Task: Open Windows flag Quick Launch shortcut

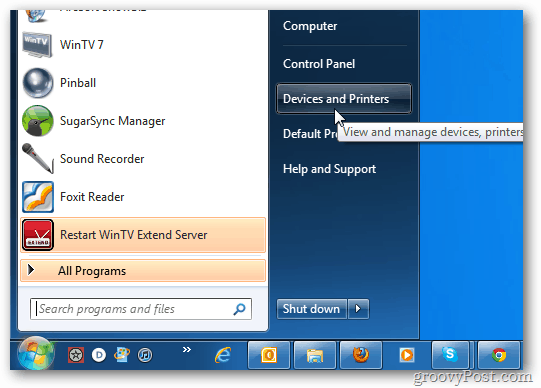Action: tap(122, 355)
